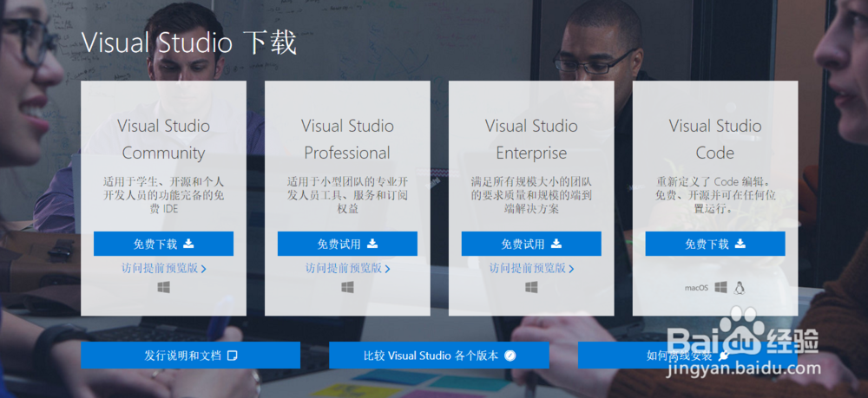Click Linux penguin icon in Code card
The height and width of the screenshot is (398, 868).
pyautogui.click(x=739, y=288)
